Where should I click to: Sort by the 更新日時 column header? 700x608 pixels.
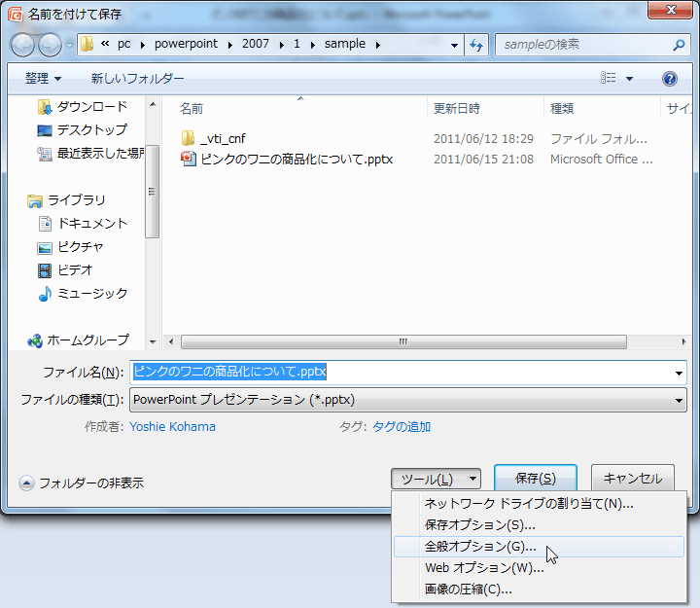(457, 109)
